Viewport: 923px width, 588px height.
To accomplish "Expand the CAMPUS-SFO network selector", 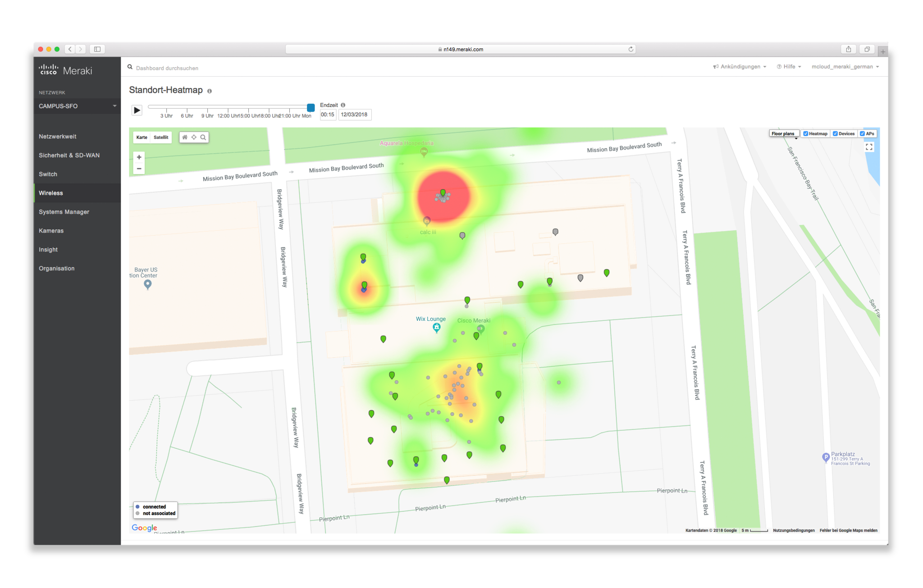I will 77,106.
